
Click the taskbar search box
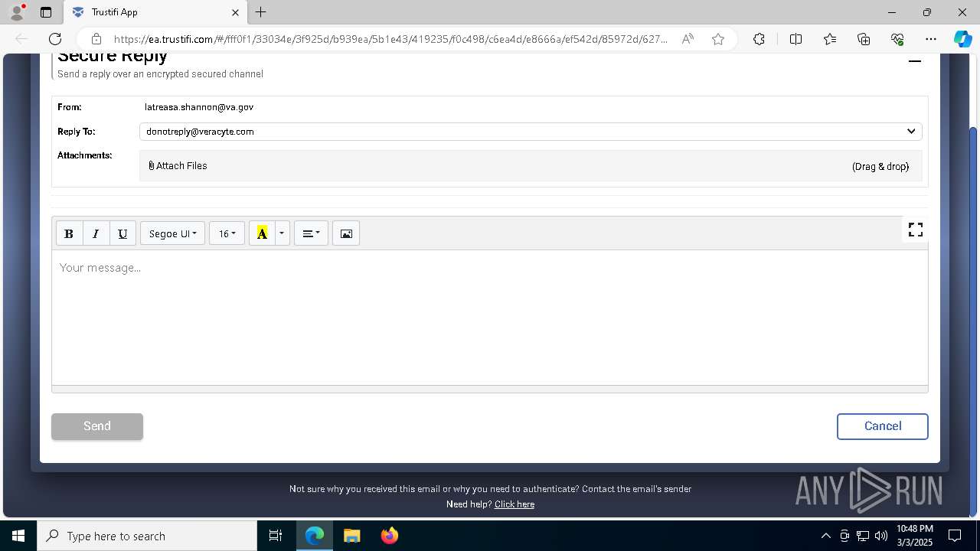pyautogui.click(x=147, y=536)
